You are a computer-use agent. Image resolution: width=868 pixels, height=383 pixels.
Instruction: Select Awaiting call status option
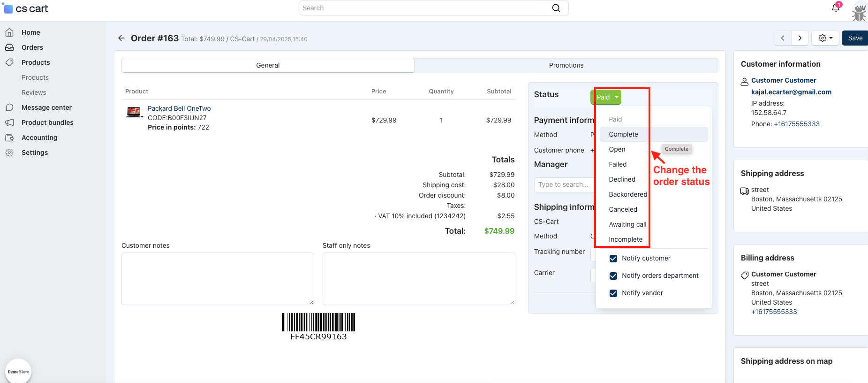click(654, 224)
